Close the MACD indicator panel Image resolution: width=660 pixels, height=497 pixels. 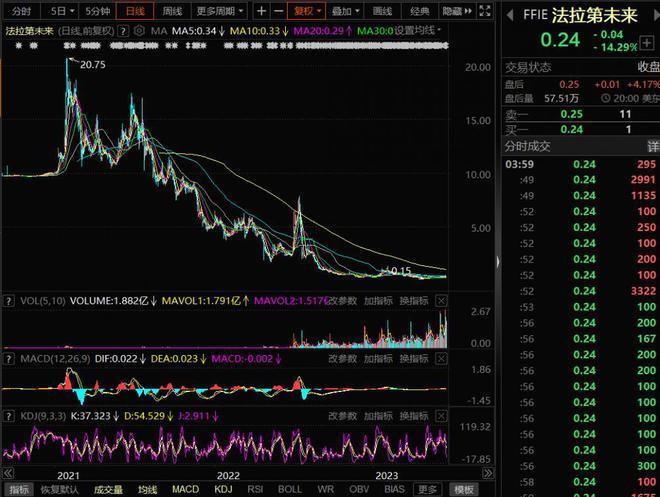[442, 357]
